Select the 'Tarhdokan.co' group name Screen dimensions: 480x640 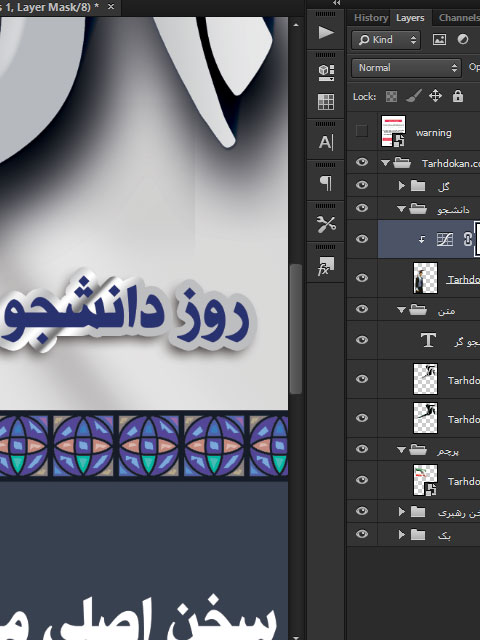pos(451,164)
